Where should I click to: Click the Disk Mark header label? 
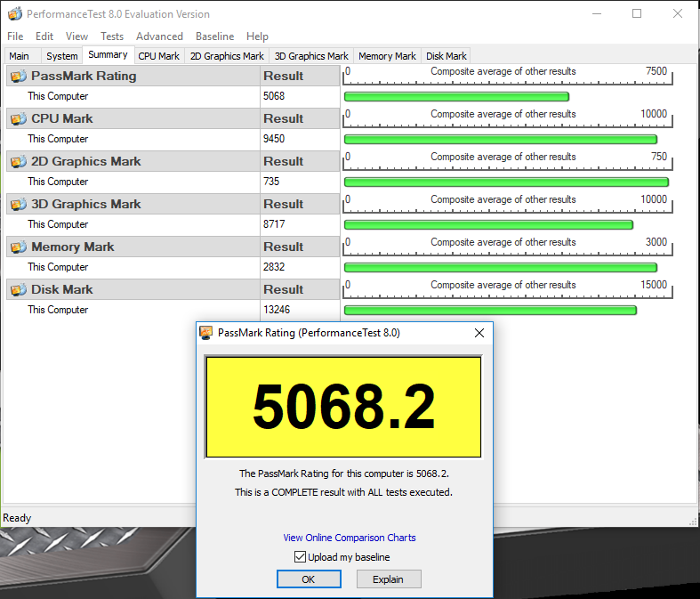[x=62, y=289]
